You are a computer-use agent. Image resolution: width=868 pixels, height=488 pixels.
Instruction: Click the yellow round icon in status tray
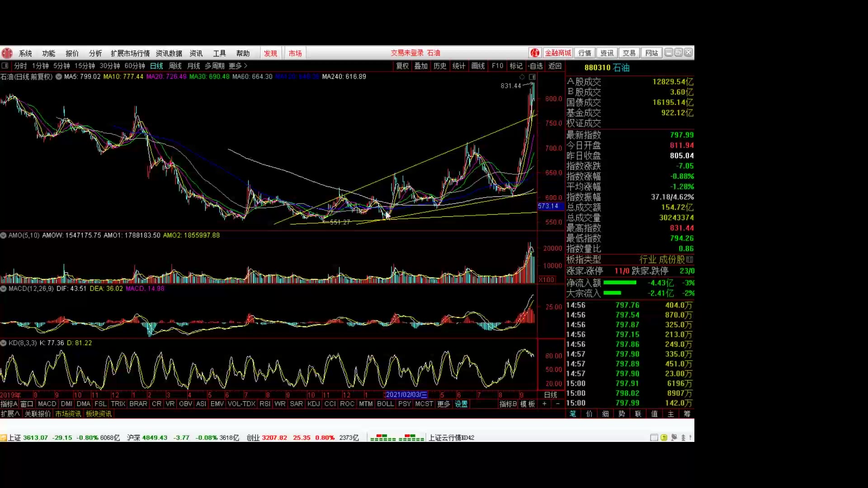664,438
